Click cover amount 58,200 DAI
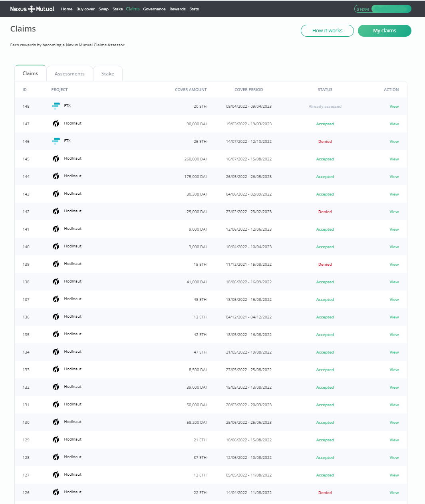The height and width of the screenshot is (504, 425). tap(197, 423)
